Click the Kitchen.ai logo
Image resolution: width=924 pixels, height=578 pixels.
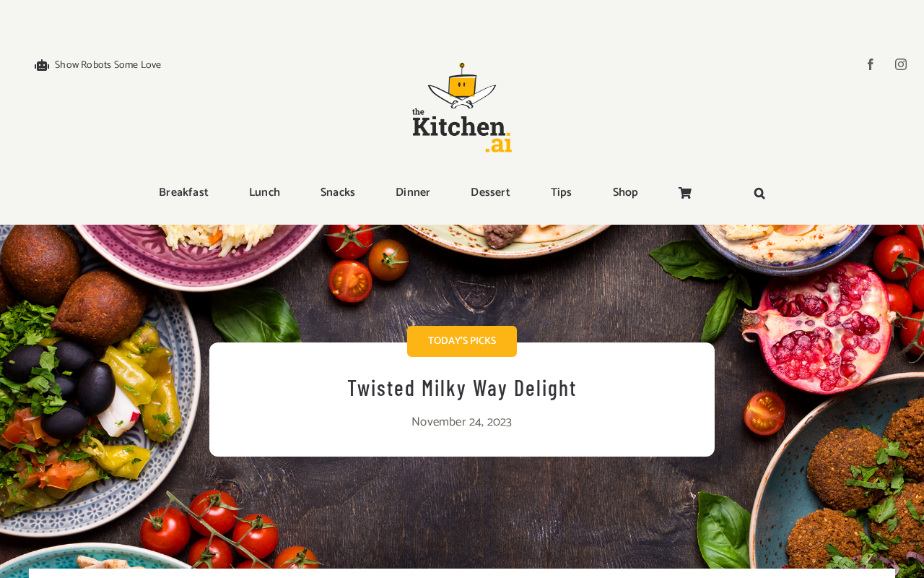coord(462,108)
